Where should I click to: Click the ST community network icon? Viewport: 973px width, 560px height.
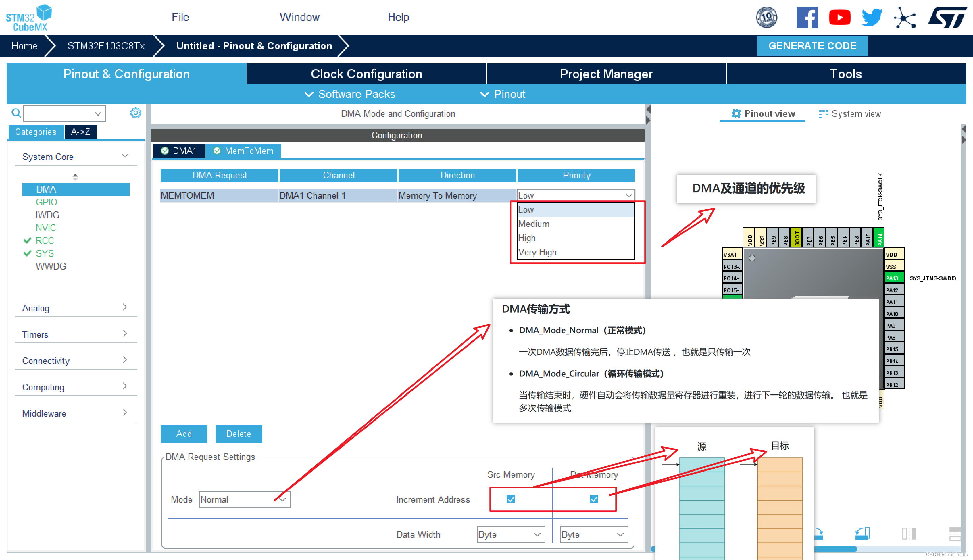coord(904,17)
